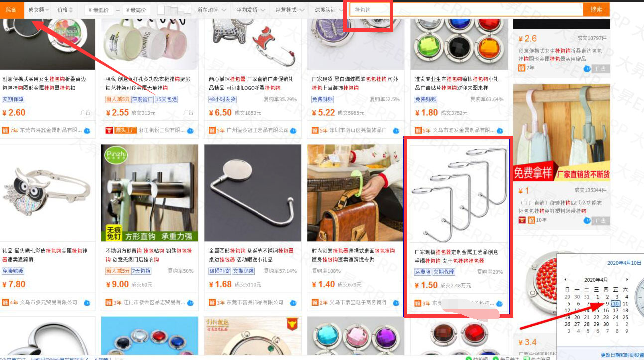Click chat icon beside 广州溢多冠工艺品有限公司
The height and width of the screenshot is (360, 644).
tap(293, 130)
